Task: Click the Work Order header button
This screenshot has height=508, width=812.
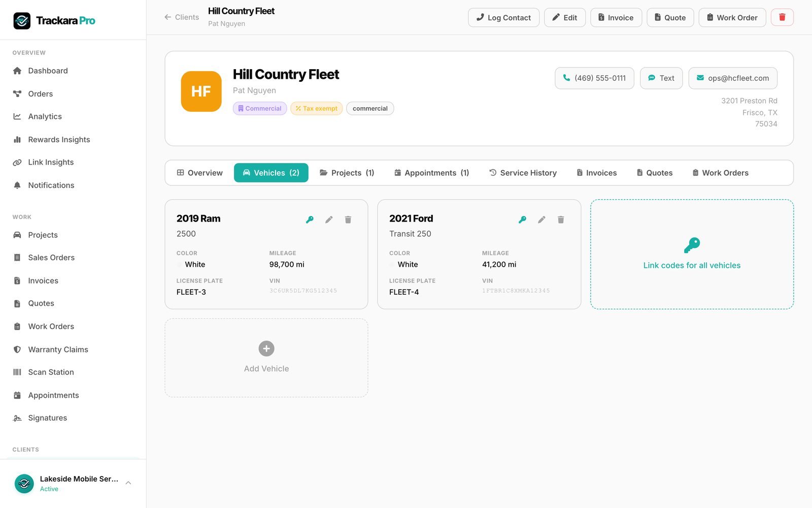Action: (x=732, y=17)
